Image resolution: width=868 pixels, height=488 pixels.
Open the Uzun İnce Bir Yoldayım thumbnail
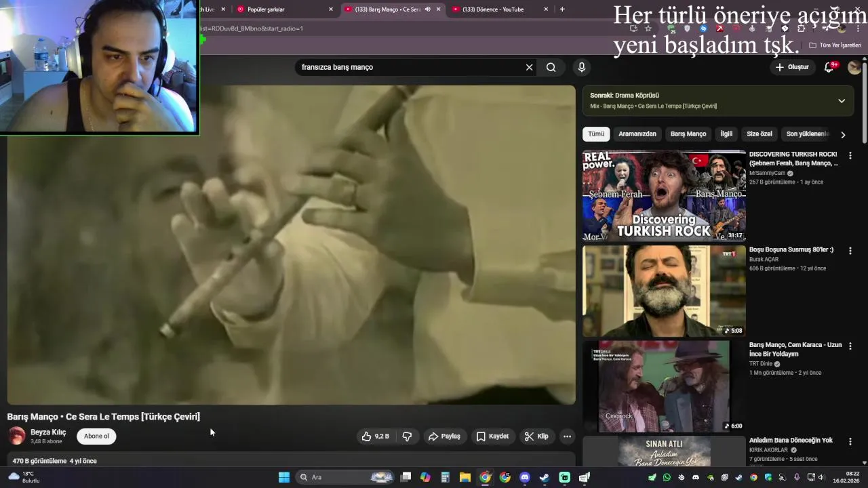(x=664, y=386)
